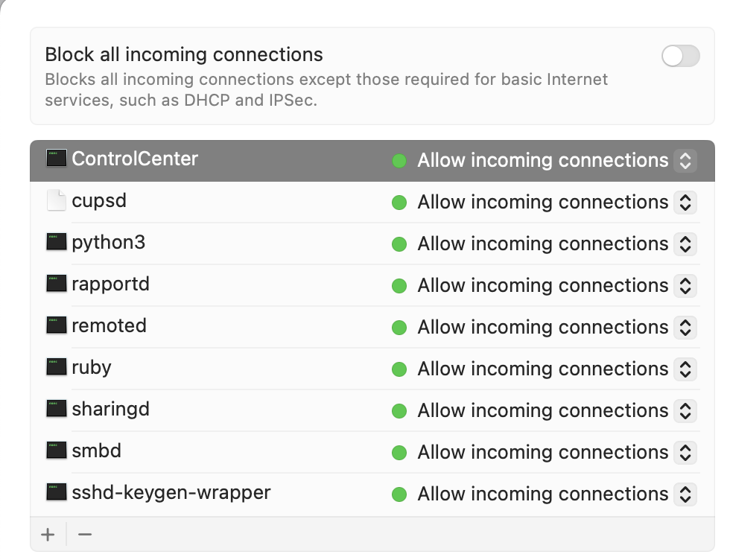Click the cupsd document icon
This screenshot has height=560, width=730.
click(x=56, y=201)
